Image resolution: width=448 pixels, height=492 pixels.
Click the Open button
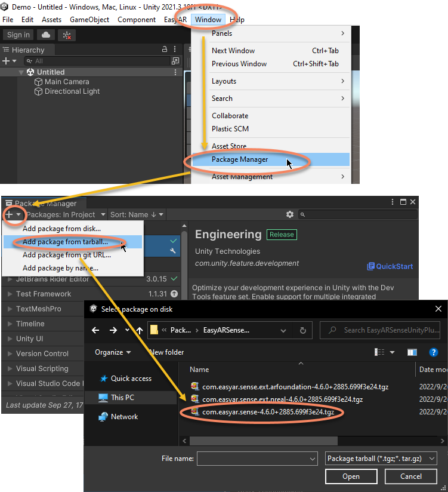[351, 476]
